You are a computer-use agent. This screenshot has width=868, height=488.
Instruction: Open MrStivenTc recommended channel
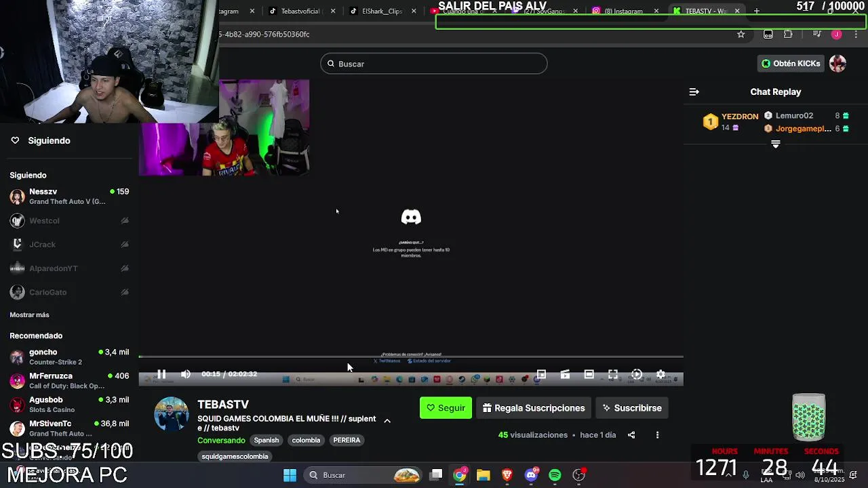click(x=69, y=428)
